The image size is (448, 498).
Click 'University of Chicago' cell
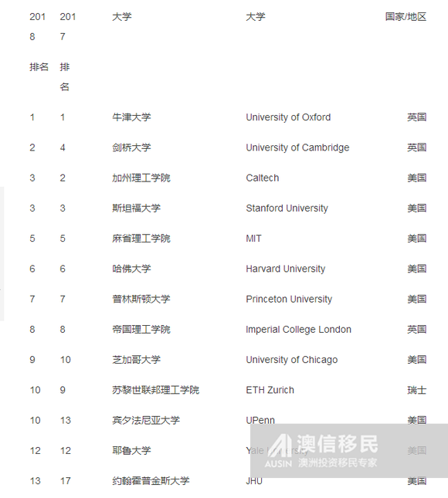pos(292,360)
